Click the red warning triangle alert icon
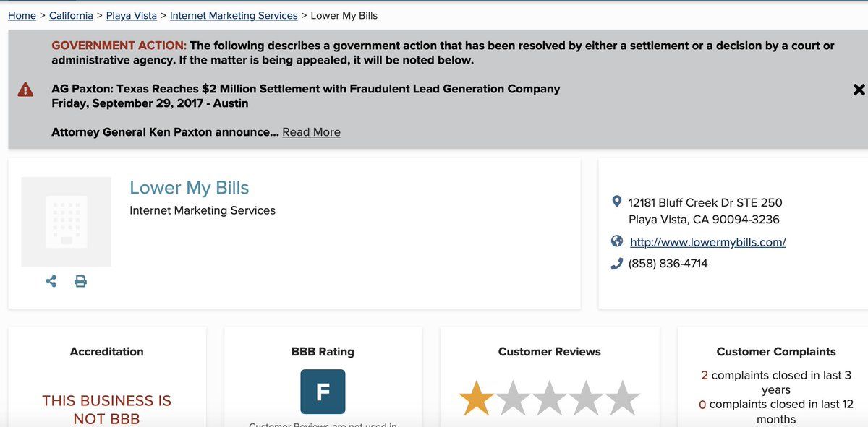The height and width of the screenshot is (427, 868). pyautogui.click(x=25, y=90)
